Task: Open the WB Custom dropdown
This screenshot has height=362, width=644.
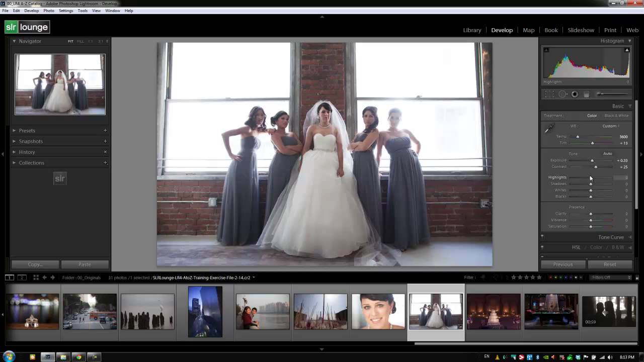Action: (611, 126)
